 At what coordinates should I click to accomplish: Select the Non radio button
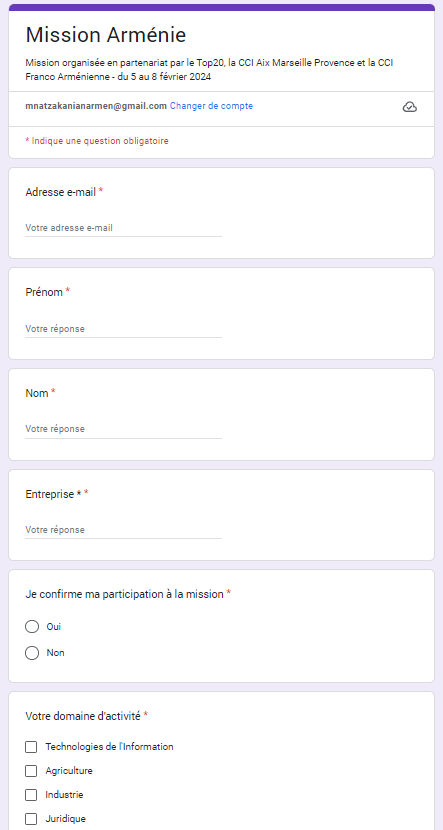coord(32,653)
